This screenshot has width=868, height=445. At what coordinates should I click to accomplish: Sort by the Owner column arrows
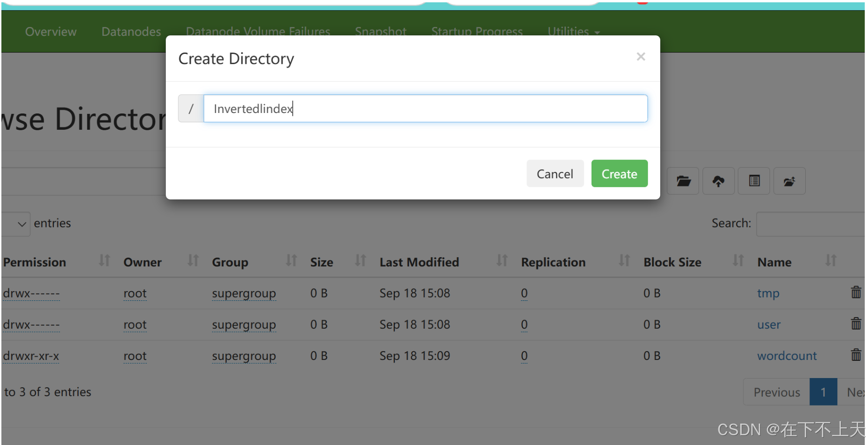click(193, 261)
